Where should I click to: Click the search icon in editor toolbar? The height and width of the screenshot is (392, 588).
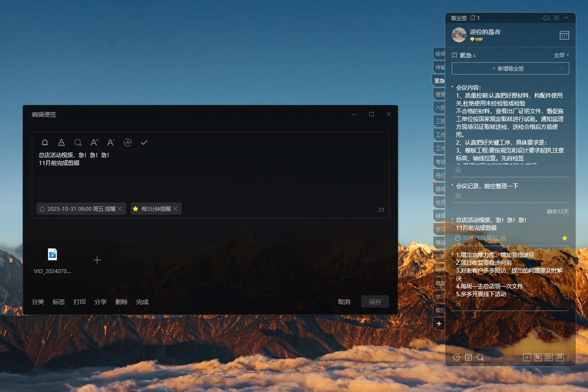[x=78, y=142]
